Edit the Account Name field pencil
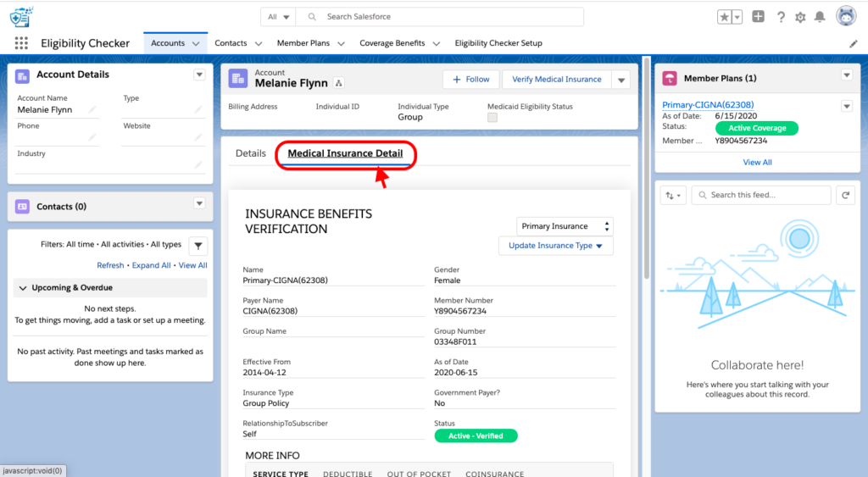The image size is (868, 477). [92, 109]
